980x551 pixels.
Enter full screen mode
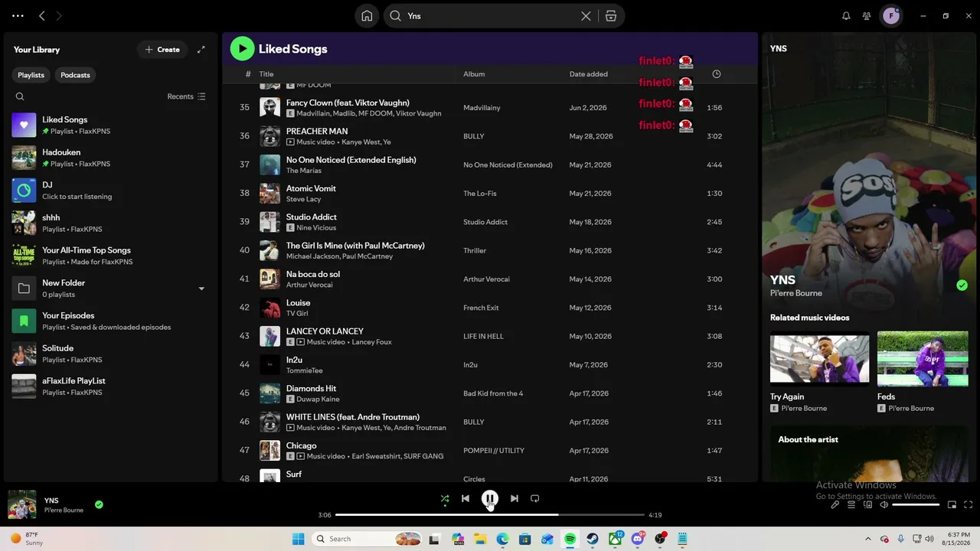[x=968, y=505]
